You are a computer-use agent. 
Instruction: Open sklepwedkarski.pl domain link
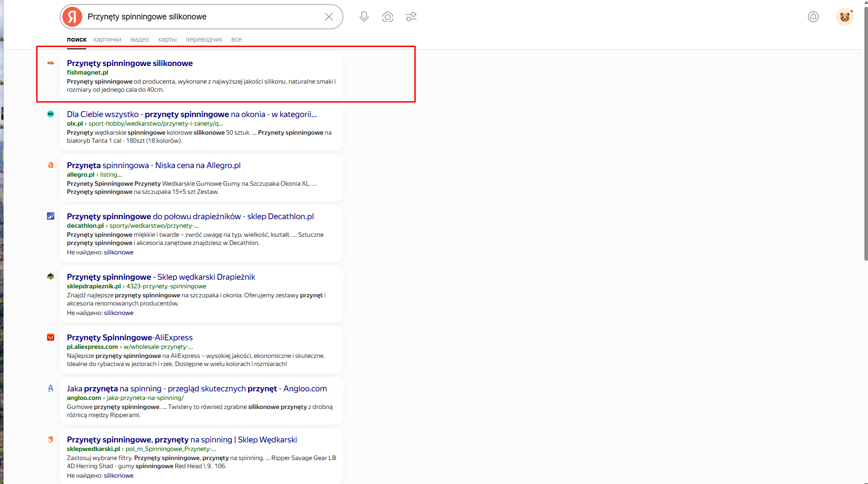[94, 449]
